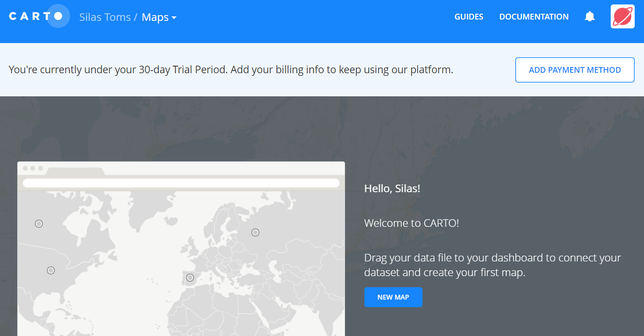Click the first dot in the illustrated browser window

(x=25, y=168)
